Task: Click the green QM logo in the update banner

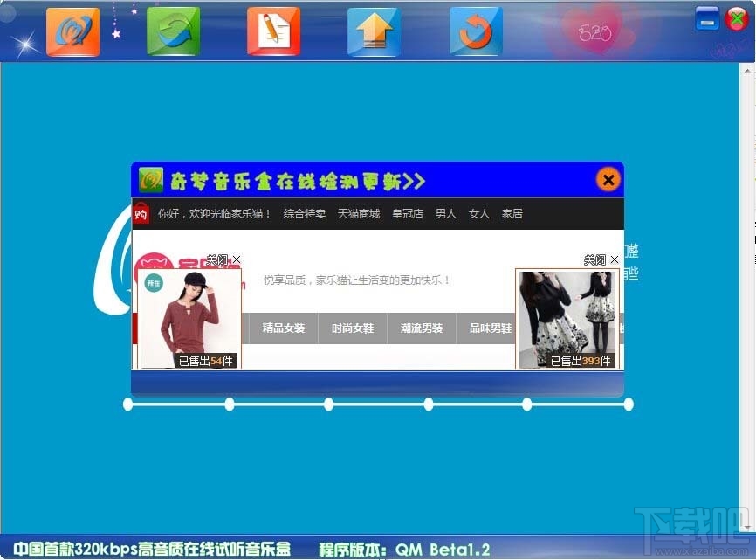Action: 149,179
